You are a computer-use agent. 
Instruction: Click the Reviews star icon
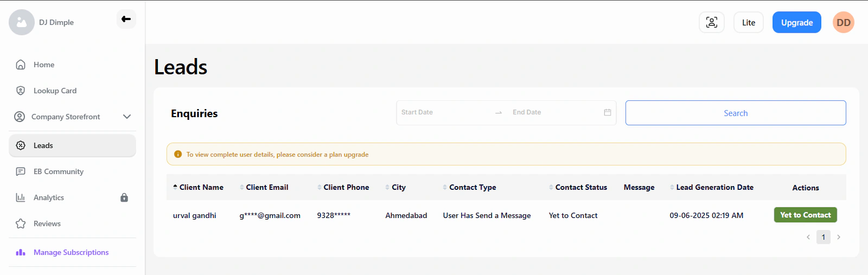click(21, 223)
